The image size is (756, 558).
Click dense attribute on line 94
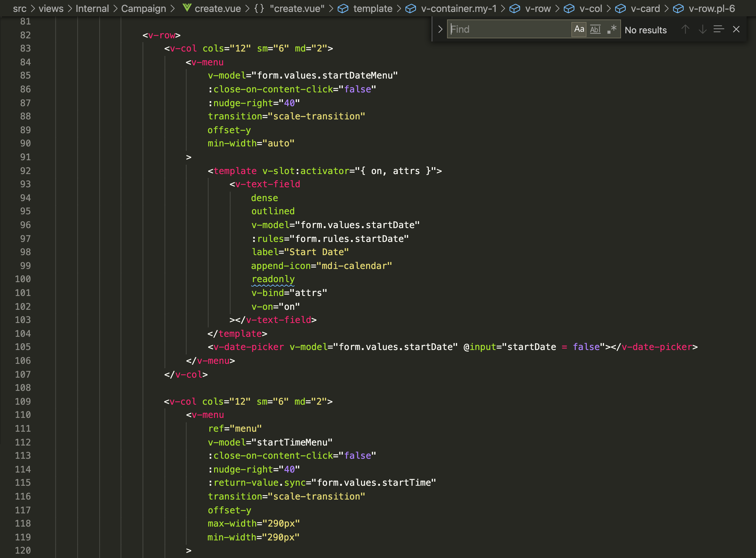point(265,198)
